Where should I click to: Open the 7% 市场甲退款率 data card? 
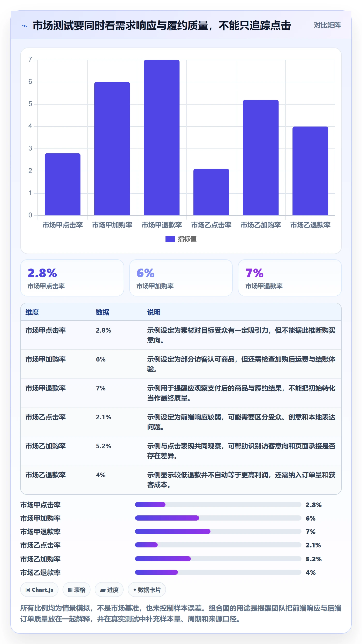290,278
